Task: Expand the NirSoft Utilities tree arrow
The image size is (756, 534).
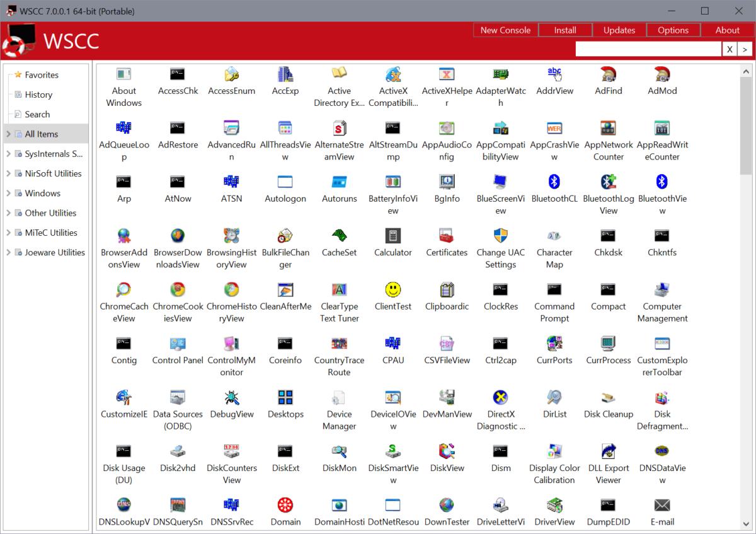Action: [x=8, y=173]
